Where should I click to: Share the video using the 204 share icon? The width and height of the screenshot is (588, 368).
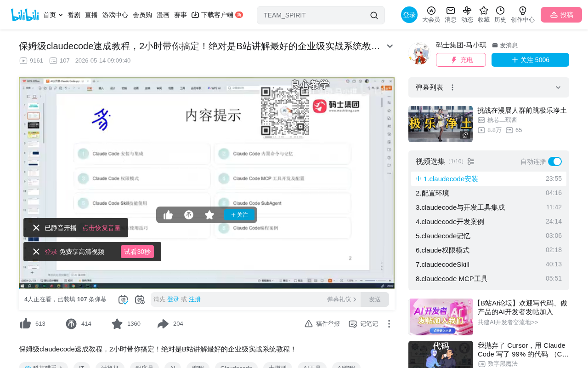click(163, 324)
